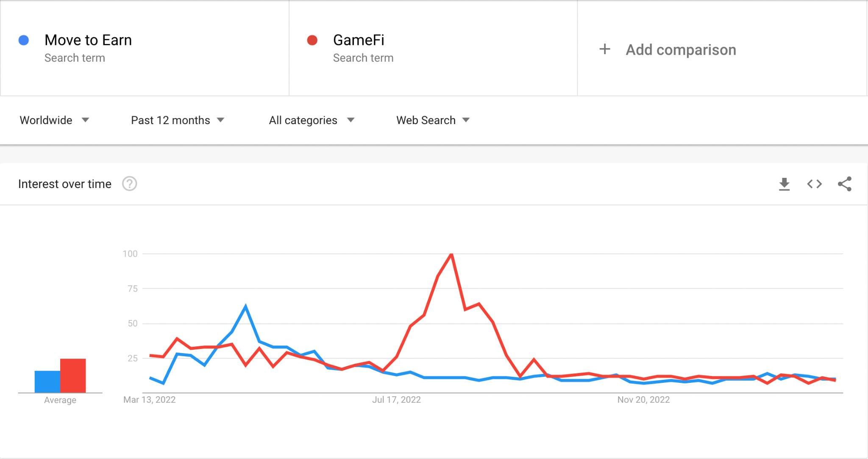
Task: Open the help icon beside Interest over time
Action: pos(129,184)
